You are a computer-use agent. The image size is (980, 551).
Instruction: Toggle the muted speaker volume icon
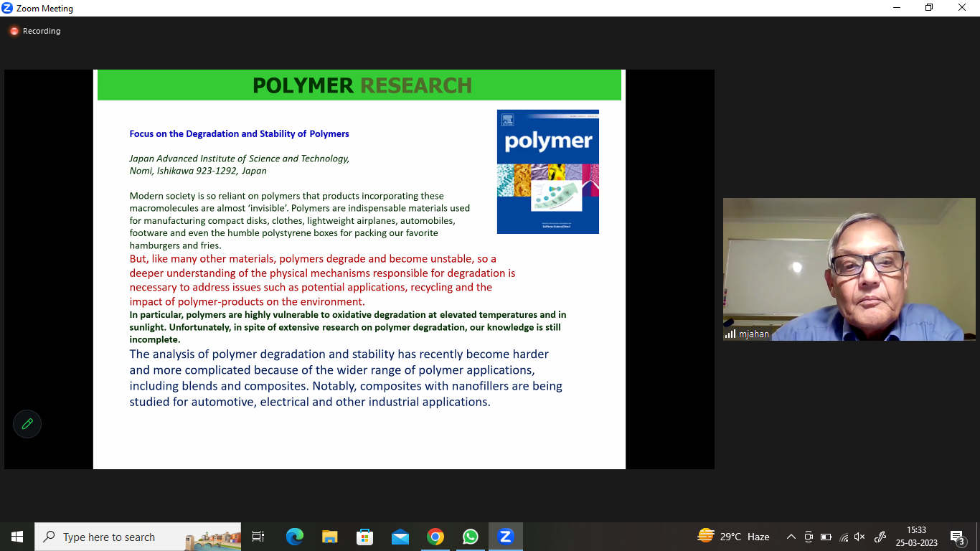coord(859,537)
